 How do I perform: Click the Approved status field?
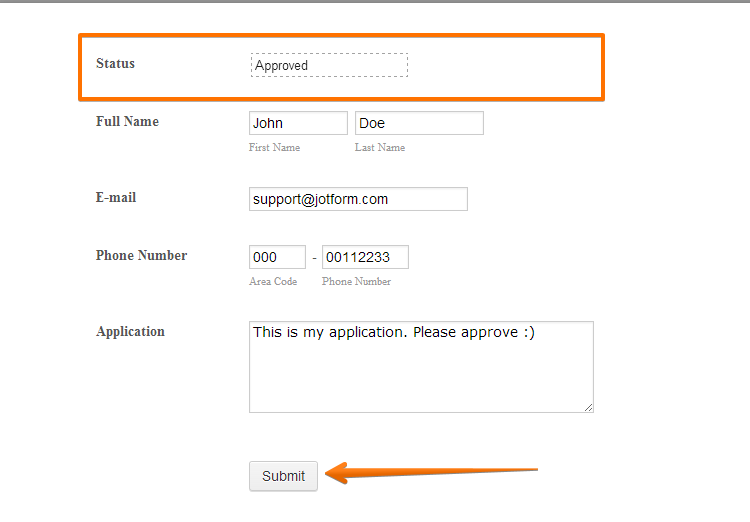coord(329,65)
